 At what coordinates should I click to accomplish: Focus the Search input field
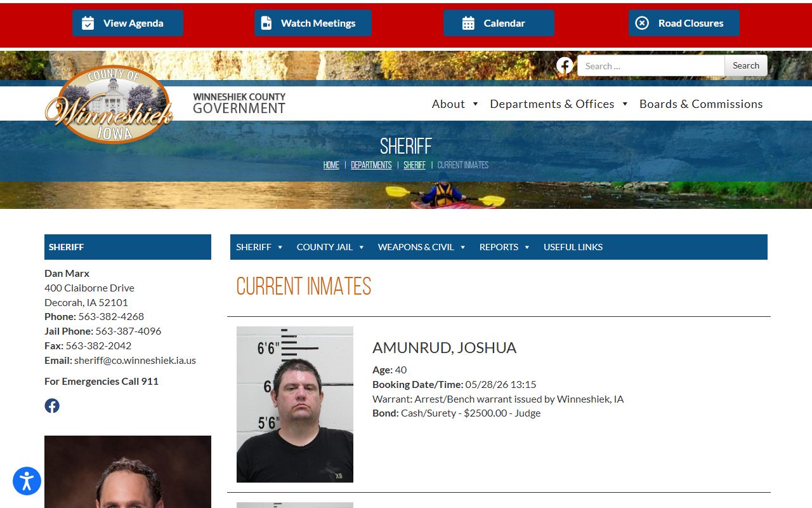pos(651,65)
